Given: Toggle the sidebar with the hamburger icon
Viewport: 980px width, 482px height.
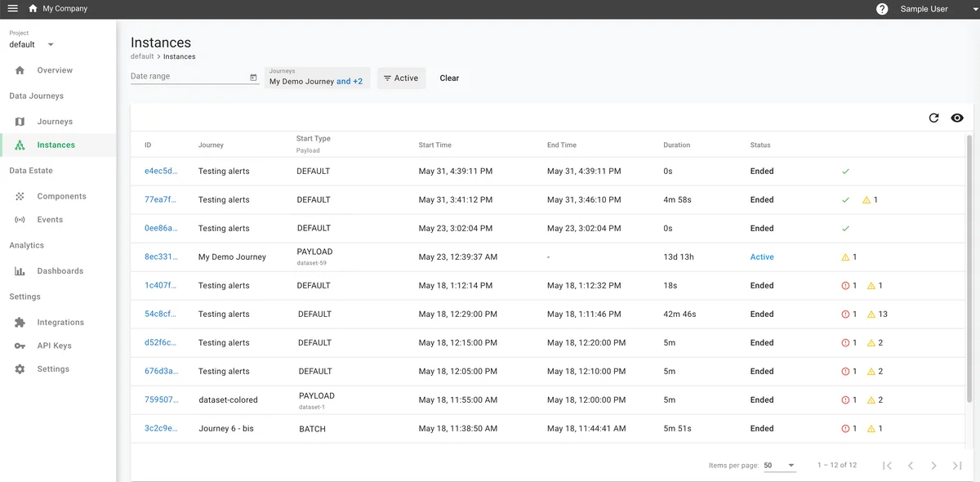Looking at the screenshot, I should coord(11,8).
